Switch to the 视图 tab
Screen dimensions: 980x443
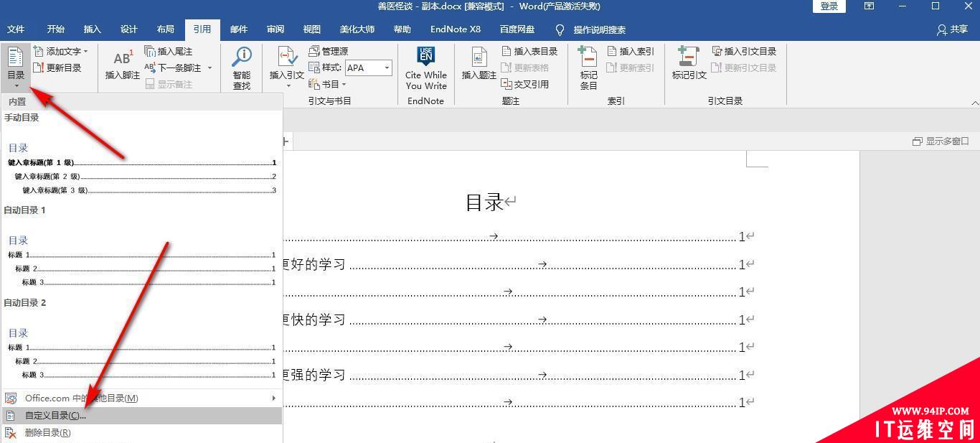point(311,29)
